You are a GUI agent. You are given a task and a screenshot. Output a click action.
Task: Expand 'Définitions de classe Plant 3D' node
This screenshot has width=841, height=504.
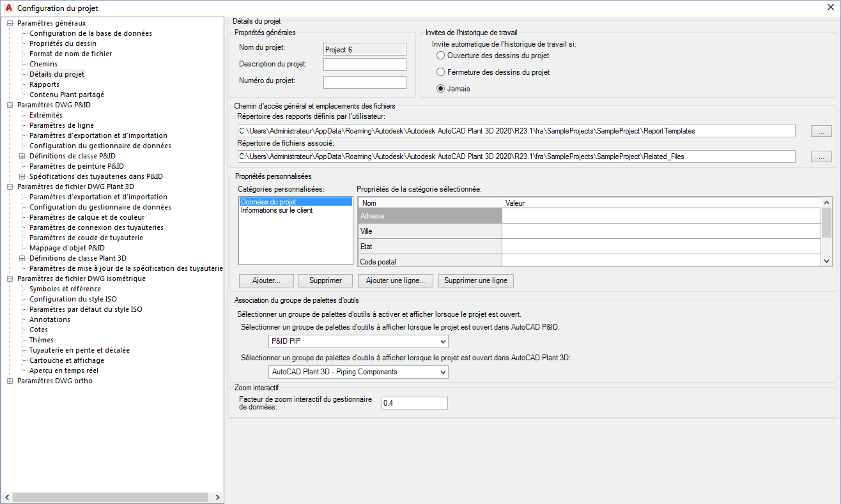click(x=22, y=258)
